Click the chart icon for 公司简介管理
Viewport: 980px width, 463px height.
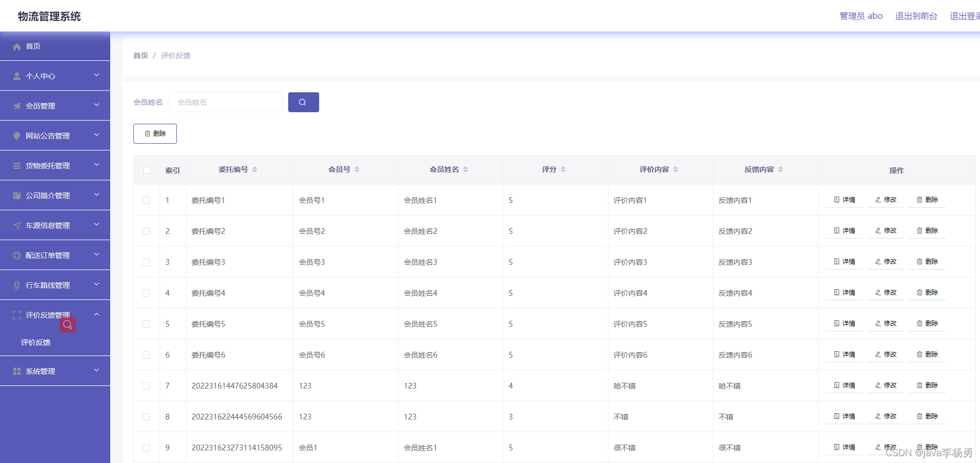(17, 196)
